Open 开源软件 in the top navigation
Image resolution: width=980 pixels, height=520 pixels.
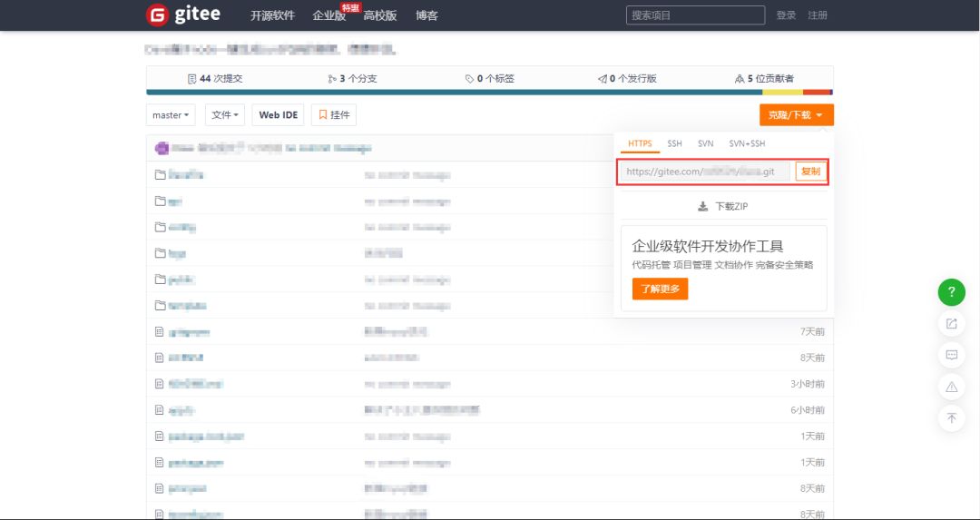coord(272,15)
